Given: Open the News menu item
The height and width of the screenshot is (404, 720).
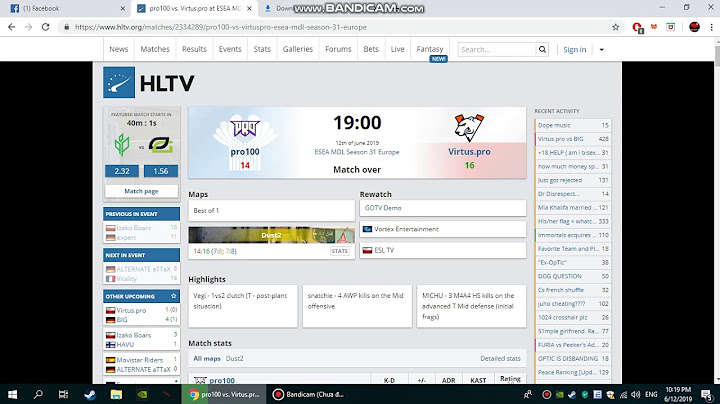Looking at the screenshot, I should pyautogui.click(x=118, y=49).
